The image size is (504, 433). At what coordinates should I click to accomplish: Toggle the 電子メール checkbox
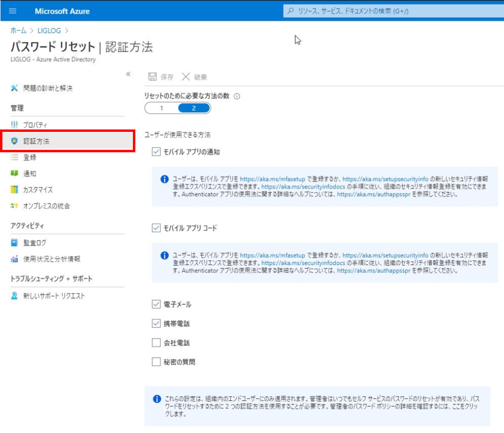click(157, 305)
